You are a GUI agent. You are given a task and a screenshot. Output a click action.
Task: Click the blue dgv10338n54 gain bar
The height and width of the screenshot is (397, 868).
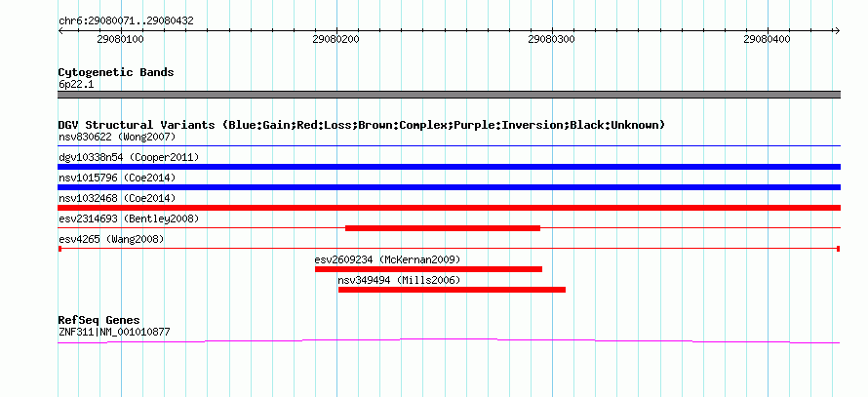coord(449,167)
